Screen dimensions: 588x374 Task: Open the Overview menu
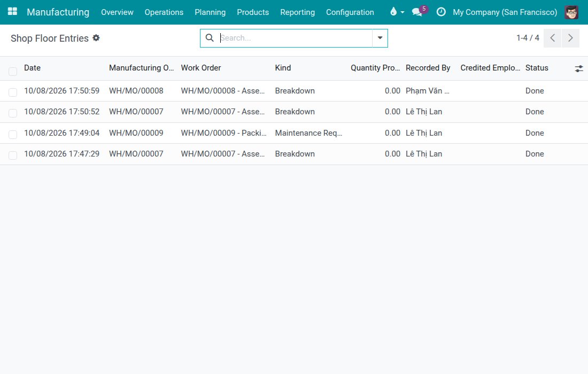117,12
